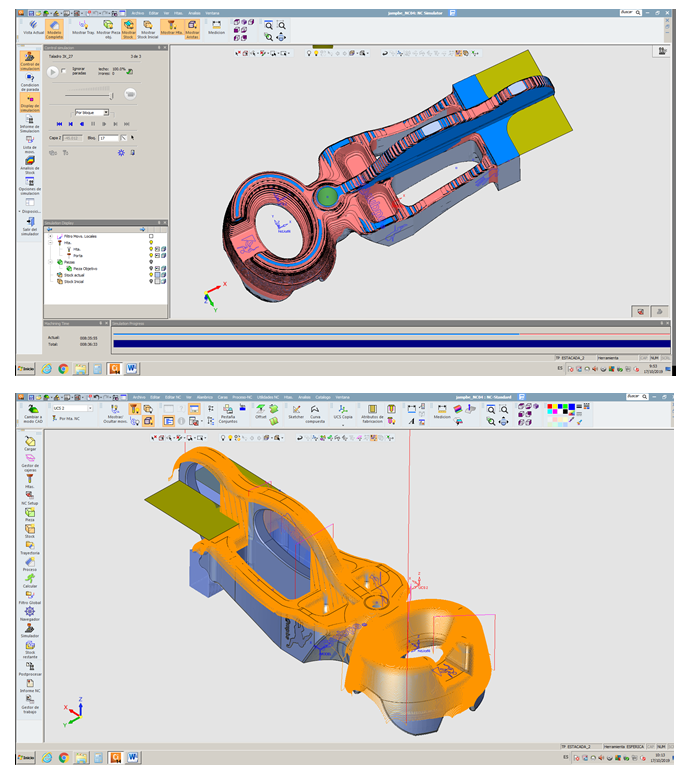
Task: Open the UCS 2 dropdown
Action: [x=72, y=408]
